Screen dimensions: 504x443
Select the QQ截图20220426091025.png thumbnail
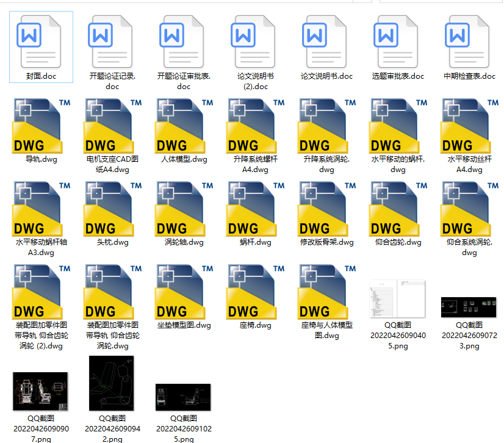tap(184, 397)
